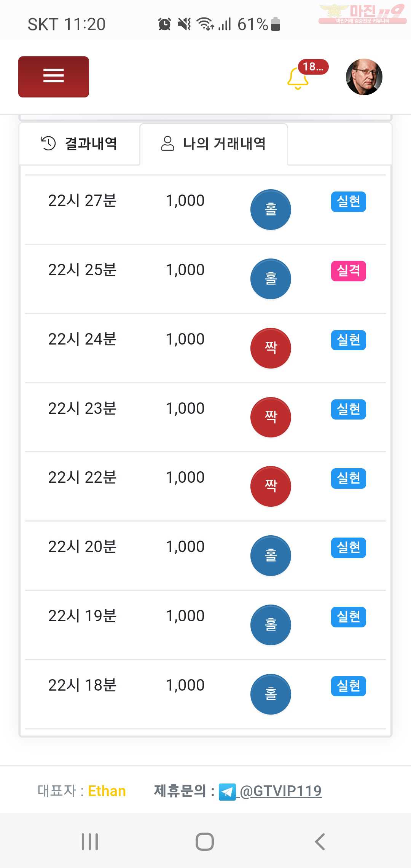This screenshot has width=411, height=868.
Task: Switch to 결과내역 tab
Action: [x=79, y=144]
